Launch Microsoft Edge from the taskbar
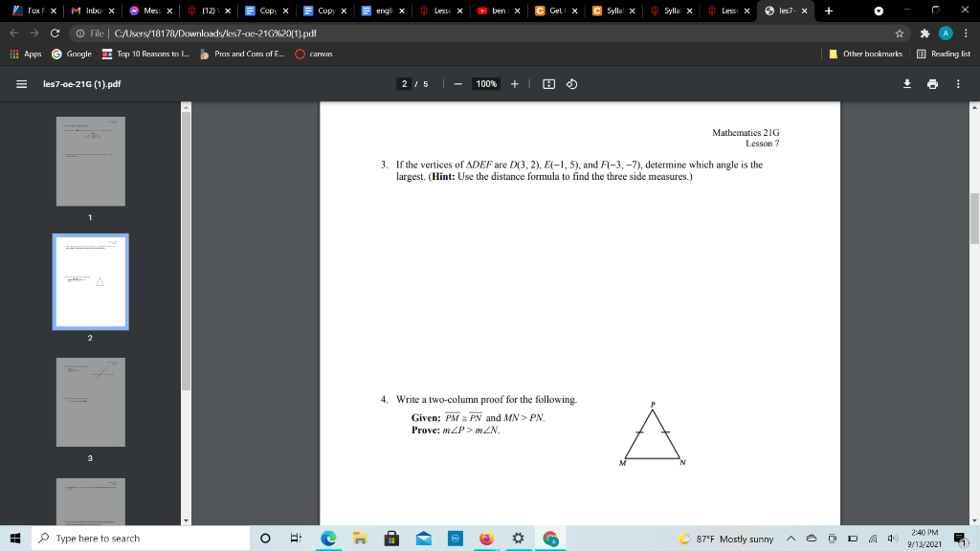Screen dimensions: 980x551 point(328,538)
